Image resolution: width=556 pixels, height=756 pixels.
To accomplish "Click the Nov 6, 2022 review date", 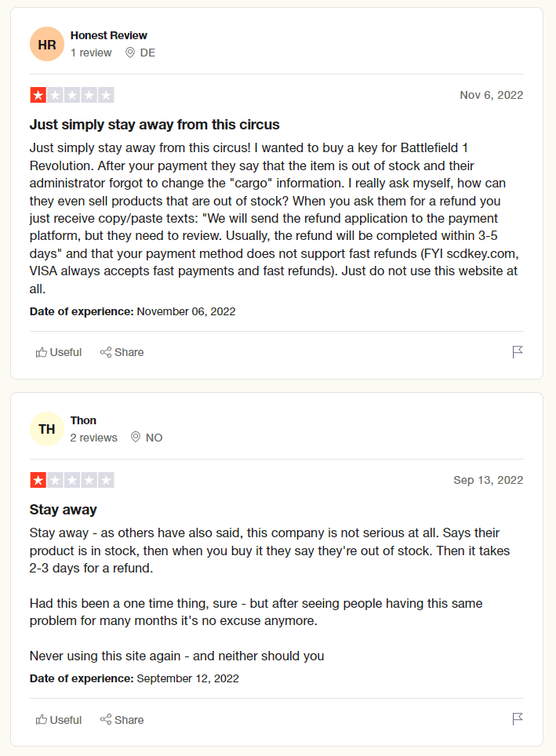I will tap(491, 95).
